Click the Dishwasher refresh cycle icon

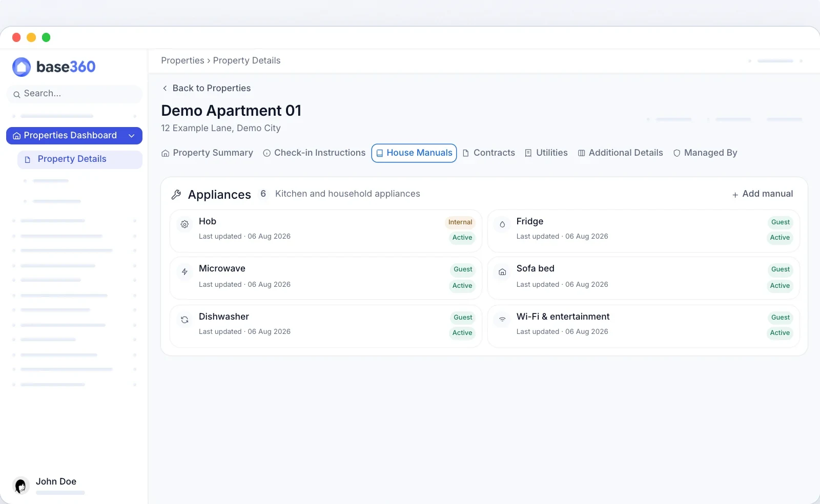pos(184,320)
